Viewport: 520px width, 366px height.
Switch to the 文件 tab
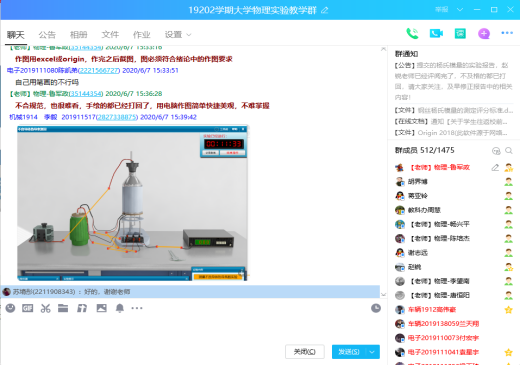(110, 35)
